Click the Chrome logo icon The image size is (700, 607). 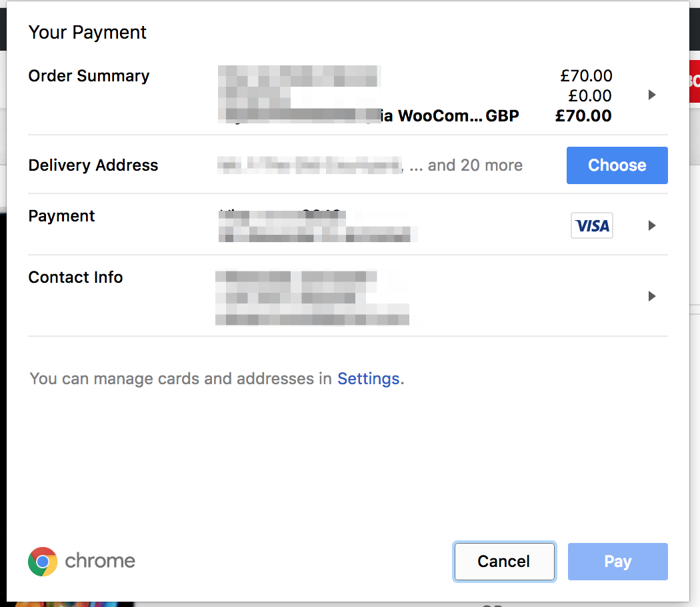pos(42,561)
